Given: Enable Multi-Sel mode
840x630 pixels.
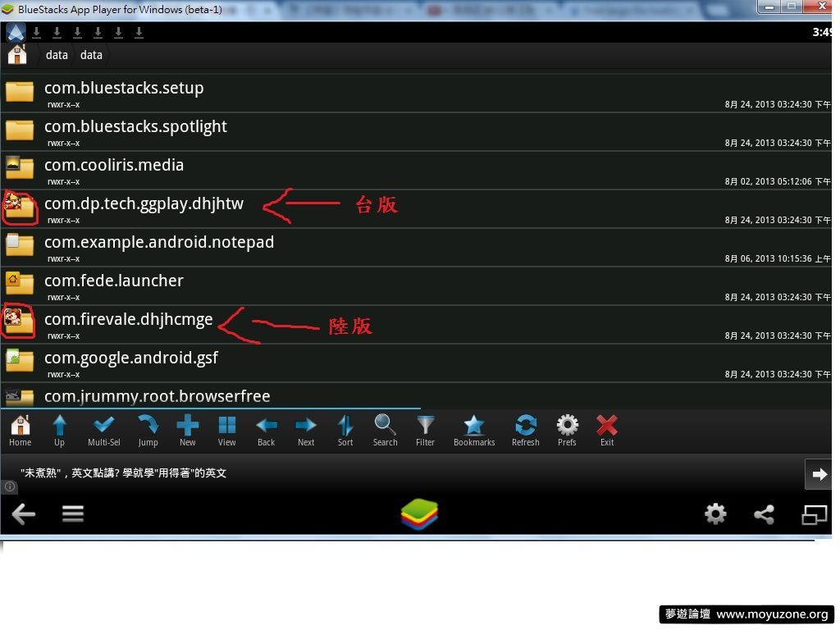Looking at the screenshot, I should tap(104, 431).
